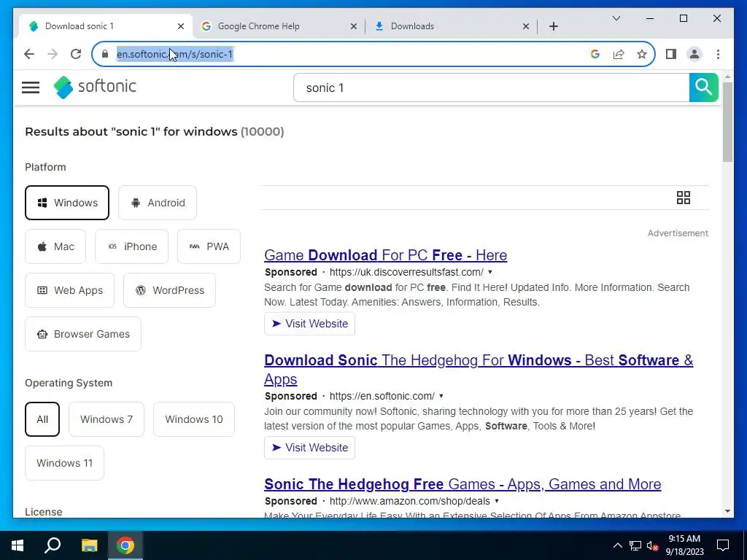Close the Google Chrome Help tab

click(x=354, y=26)
